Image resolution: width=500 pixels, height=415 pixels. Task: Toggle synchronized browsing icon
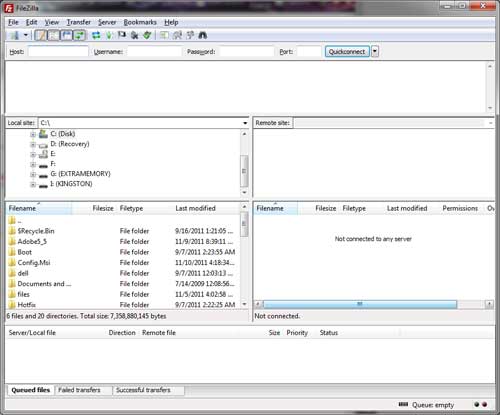coord(190,35)
